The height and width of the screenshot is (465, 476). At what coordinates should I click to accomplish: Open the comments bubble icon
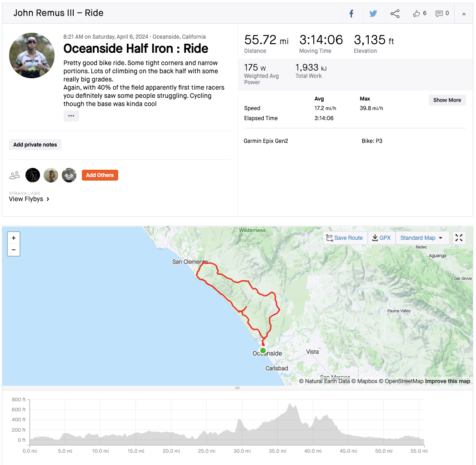(439, 14)
